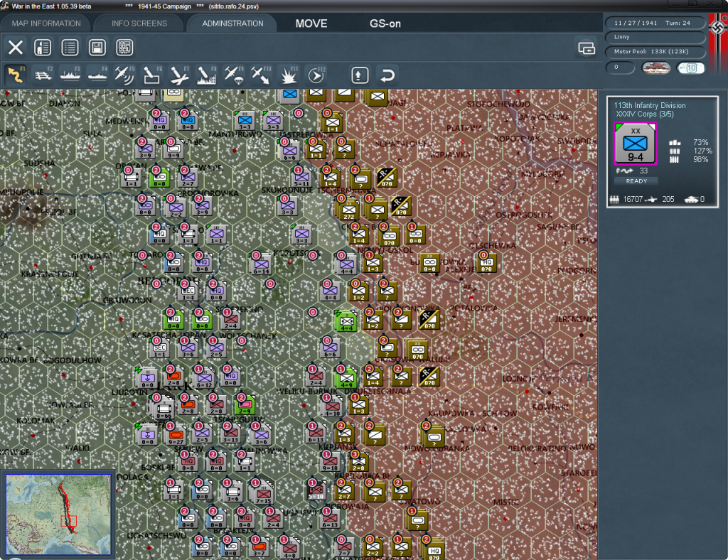Image resolution: width=728 pixels, height=560 pixels.
Task: Click the F11 explosion icon
Action: 288,75
